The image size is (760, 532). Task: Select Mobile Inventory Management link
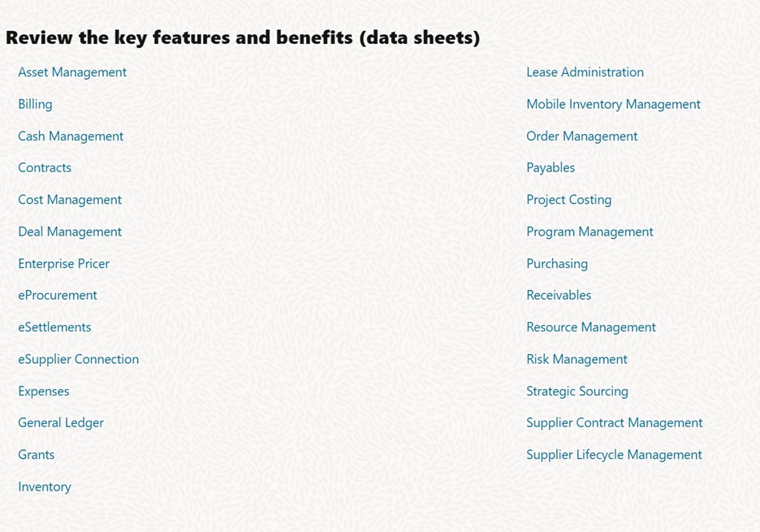[613, 104]
